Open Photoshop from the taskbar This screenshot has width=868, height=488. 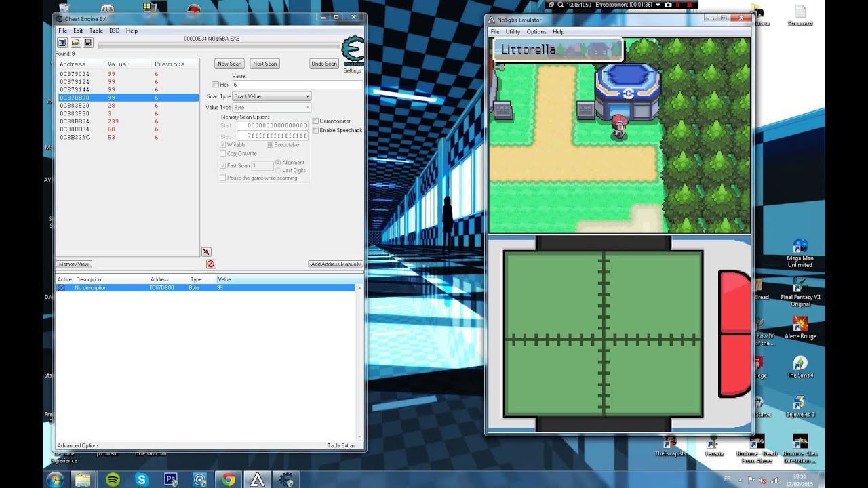pyautogui.click(x=171, y=479)
